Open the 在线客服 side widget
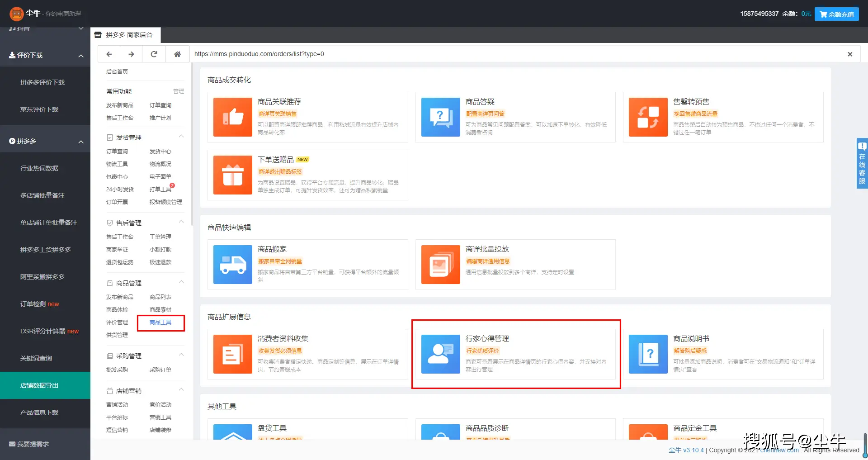Image resolution: width=868 pixels, height=460 pixels. (862, 163)
